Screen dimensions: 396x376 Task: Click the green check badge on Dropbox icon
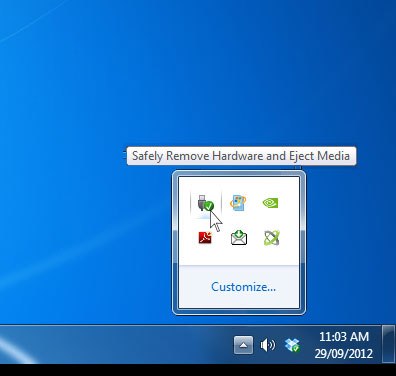[296, 349]
